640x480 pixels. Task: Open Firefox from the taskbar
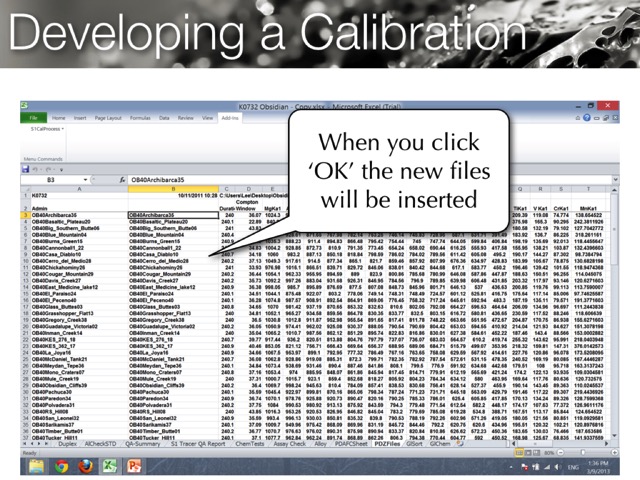coord(86,466)
